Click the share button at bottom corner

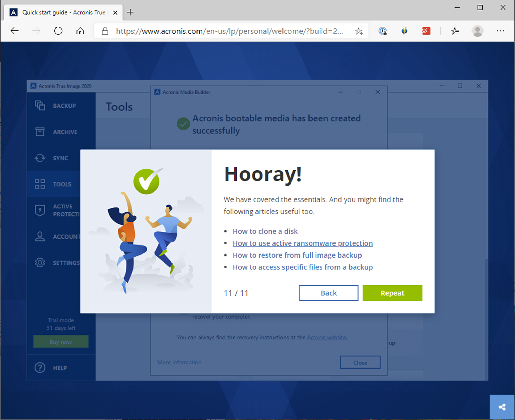point(502,407)
